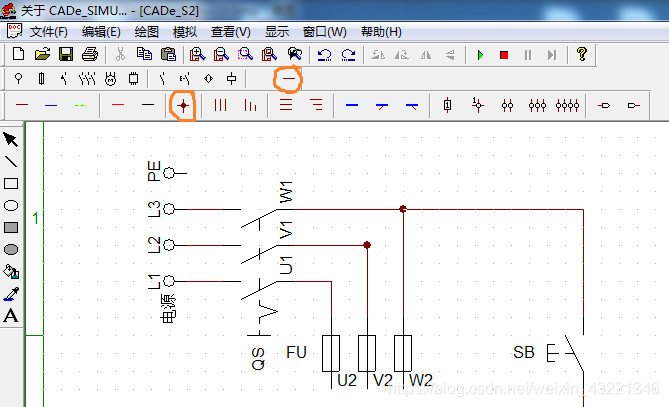Screen dimensions: 669x407
Task: Select coil rectangle component category
Action: pos(231,78)
